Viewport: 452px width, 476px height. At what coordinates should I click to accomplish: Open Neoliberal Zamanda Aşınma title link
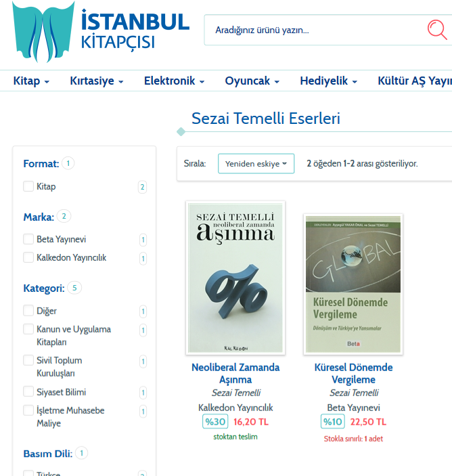coord(235,373)
